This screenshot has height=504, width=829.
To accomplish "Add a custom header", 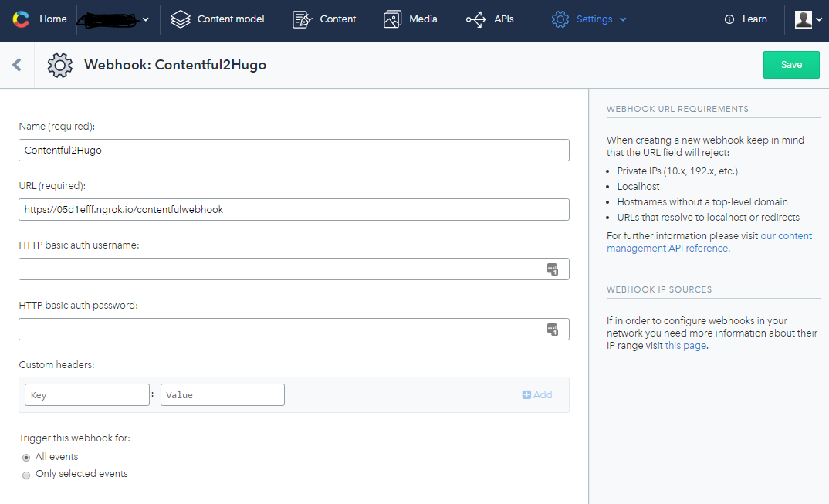I will [x=537, y=395].
